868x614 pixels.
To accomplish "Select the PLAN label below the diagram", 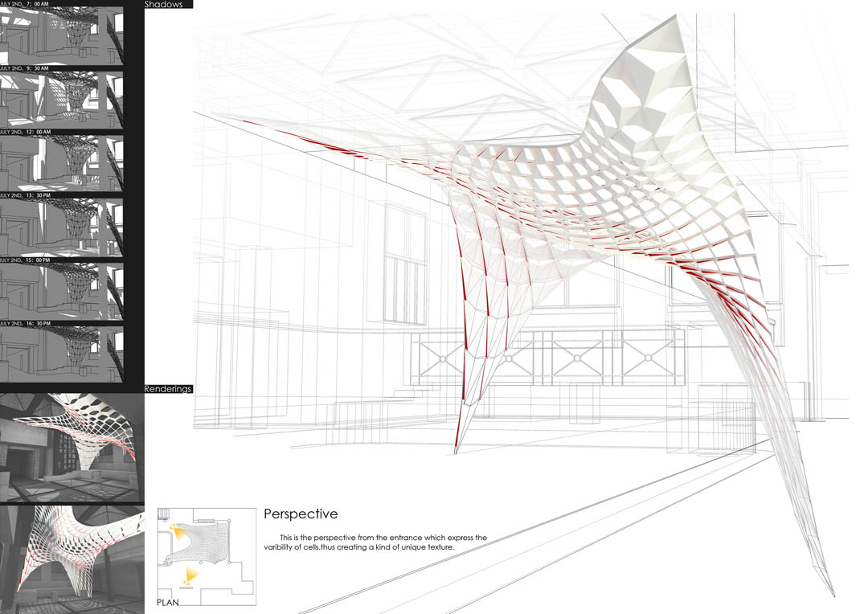I will pos(167,601).
